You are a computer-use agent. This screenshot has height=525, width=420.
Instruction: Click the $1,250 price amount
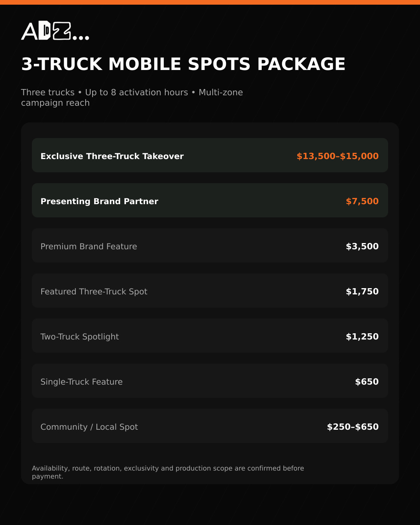click(x=362, y=336)
